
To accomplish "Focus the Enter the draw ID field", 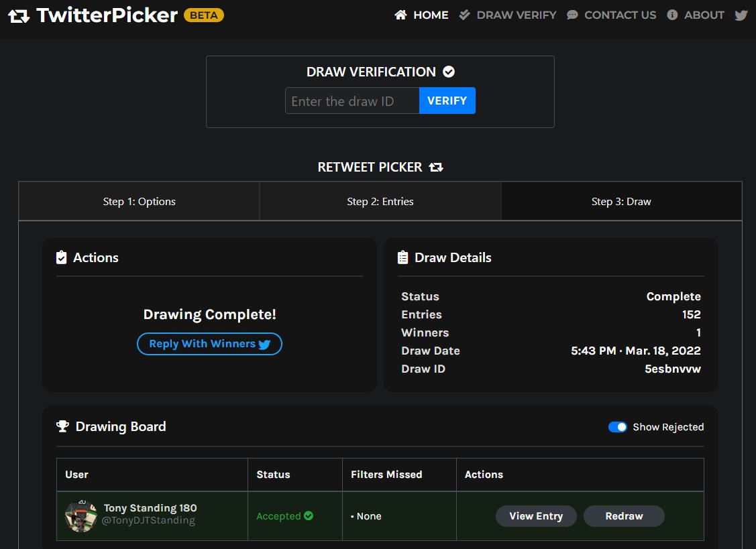I will [x=352, y=101].
